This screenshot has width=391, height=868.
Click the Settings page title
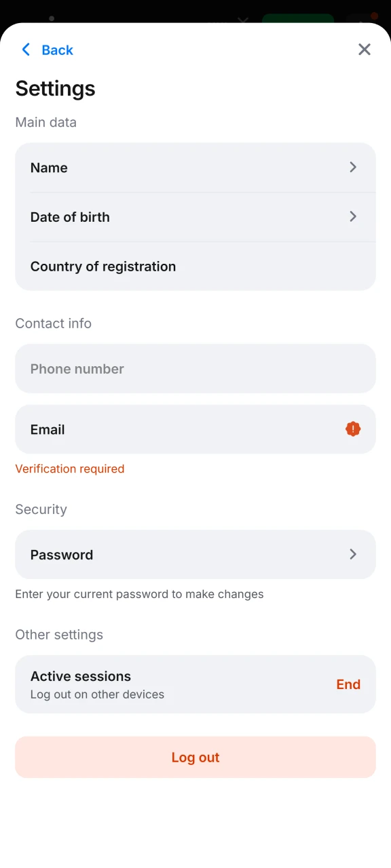click(x=55, y=88)
